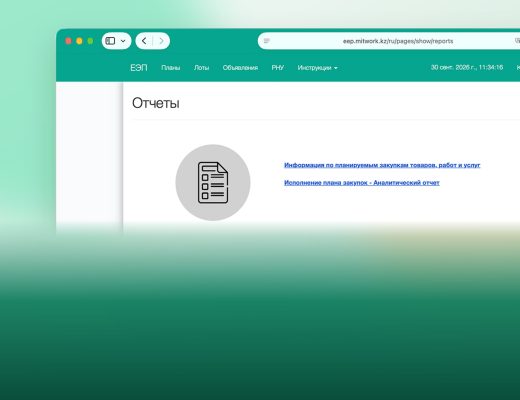The image size is (520, 400).
Task: Open the РНУ menu item
Action: 278,68
